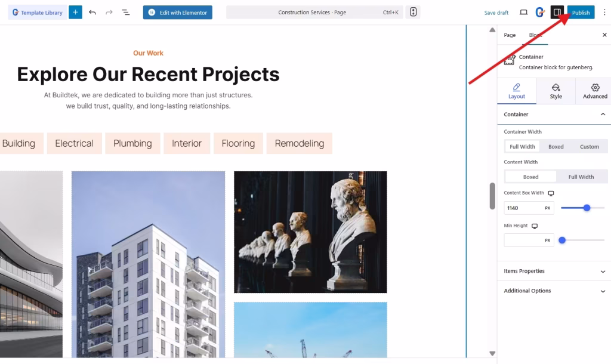Select Full Width under Content Width
This screenshot has width=611, height=364.
581,176
